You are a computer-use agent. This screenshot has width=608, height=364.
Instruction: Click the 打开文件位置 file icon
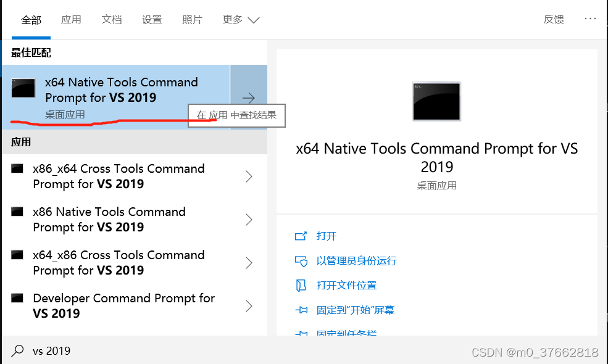click(x=301, y=286)
